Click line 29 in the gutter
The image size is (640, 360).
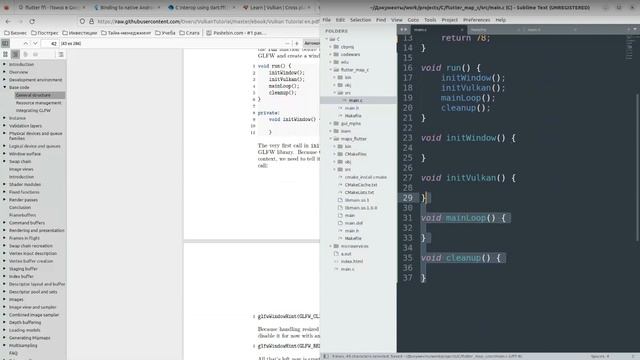click(407, 198)
